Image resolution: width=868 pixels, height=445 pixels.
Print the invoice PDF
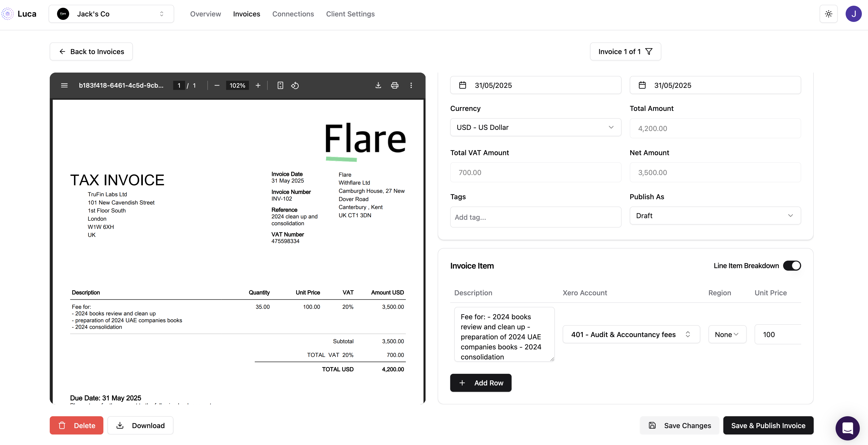pos(395,86)
